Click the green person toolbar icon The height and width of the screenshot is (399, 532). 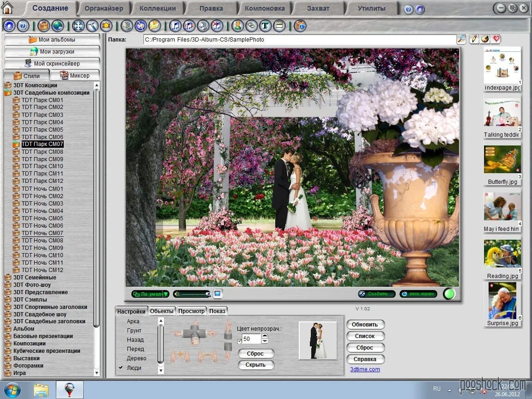click(x=238, y=25)
